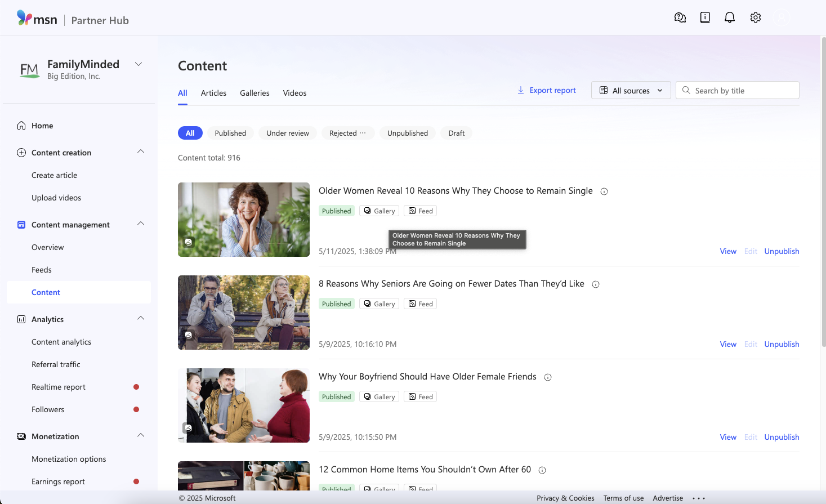This screenshot has width=826, height=504.
Task: Open the notifications bell
Action: (x=730, y=17)
